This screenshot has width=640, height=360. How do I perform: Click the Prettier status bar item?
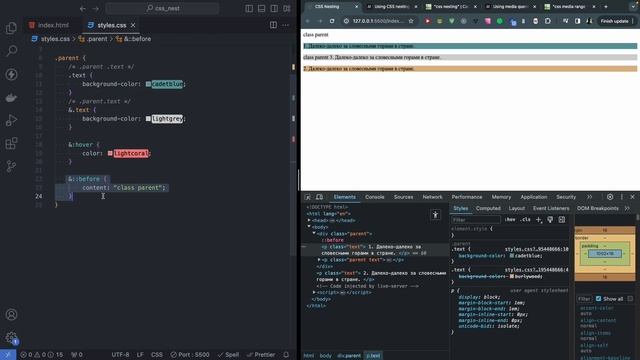pos(261,355)
